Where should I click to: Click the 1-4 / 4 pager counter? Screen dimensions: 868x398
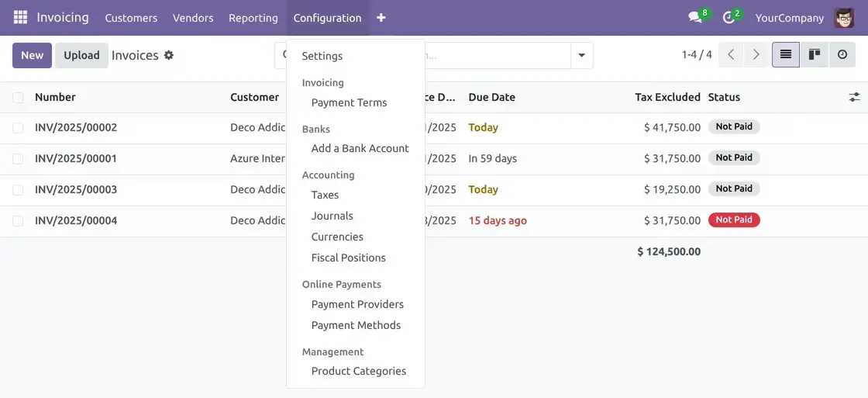tap(697, 55)
